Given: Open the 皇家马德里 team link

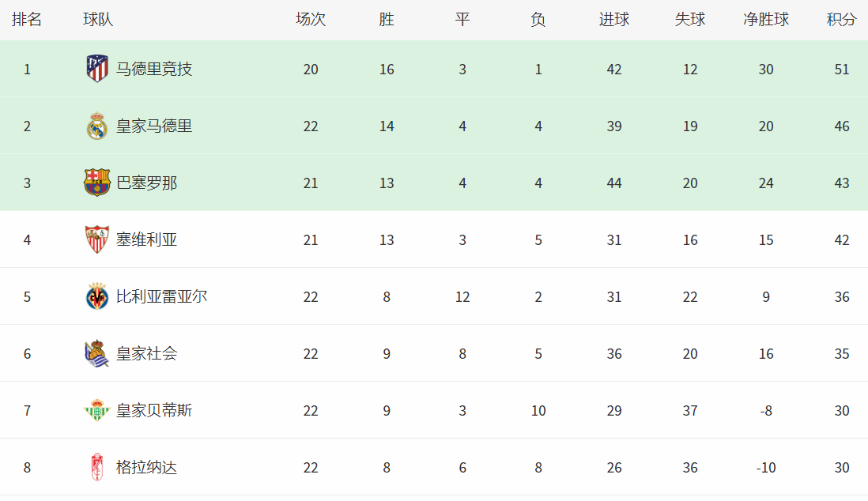Looking at the screenshot, I should click(x=154, y=126).
